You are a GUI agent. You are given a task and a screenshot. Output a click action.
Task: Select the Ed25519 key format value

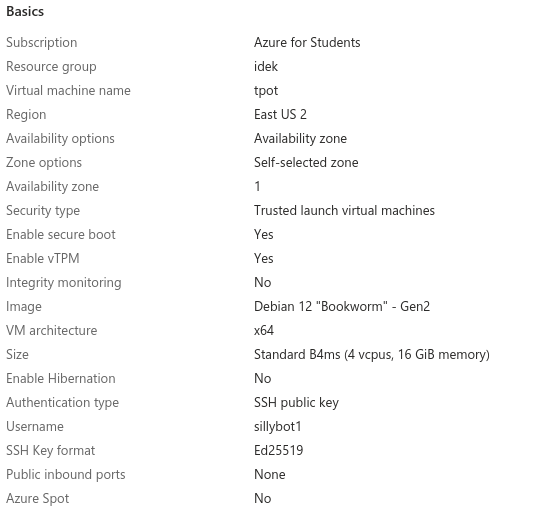pos(278,450)
